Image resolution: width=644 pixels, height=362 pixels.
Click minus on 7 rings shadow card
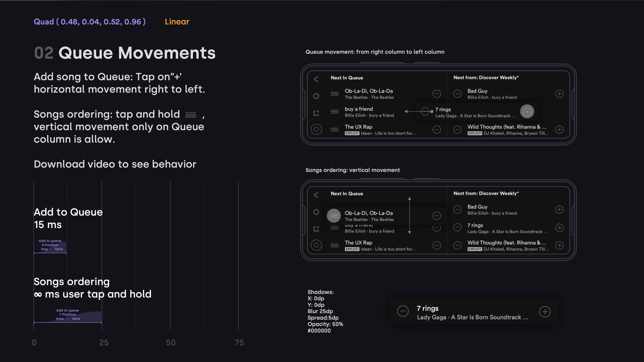tap(403, 311)
